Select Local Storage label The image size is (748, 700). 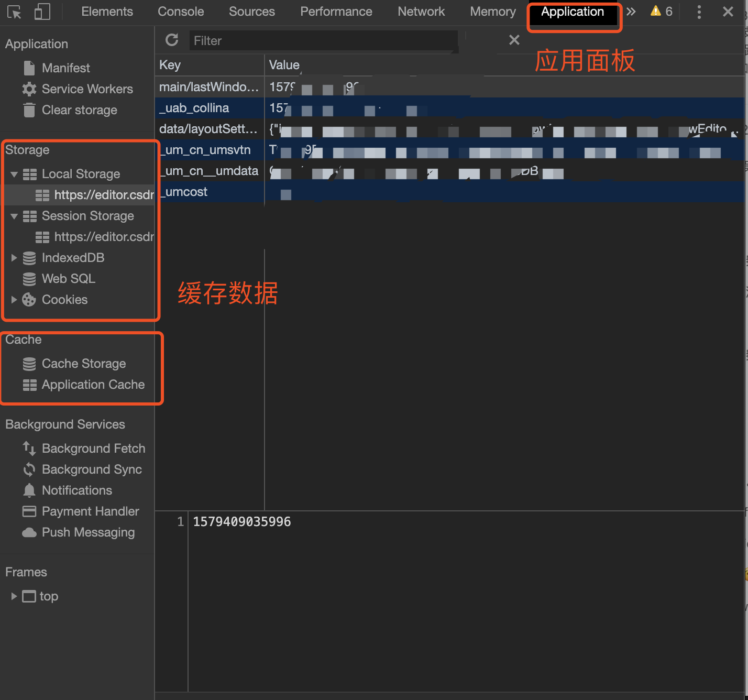click(81, 174)
